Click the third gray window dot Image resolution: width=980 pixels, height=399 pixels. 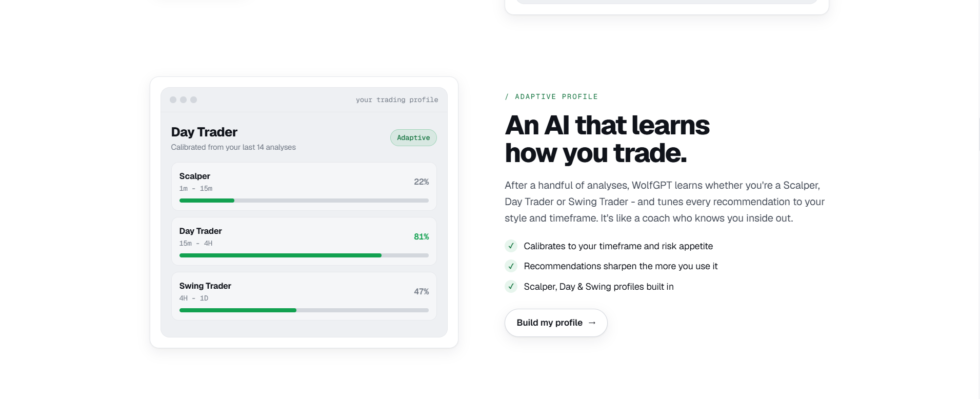pyautogui.click(x=193, y=99)
